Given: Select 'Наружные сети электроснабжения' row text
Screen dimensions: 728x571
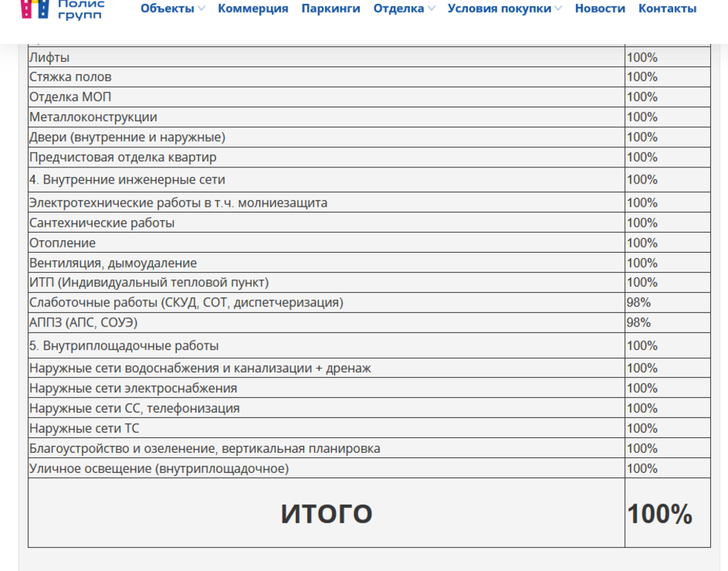Looking at the screenshot, I should pos(133,388).
